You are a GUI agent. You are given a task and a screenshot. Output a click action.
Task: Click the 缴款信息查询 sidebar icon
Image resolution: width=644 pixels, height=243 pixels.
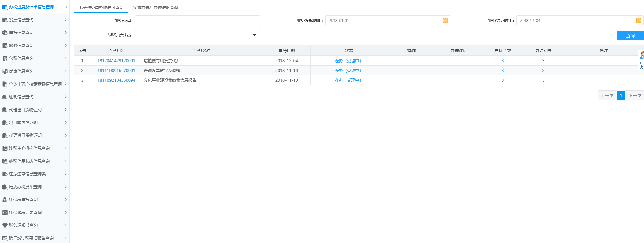pyautogui.click(x=5, y=46)
